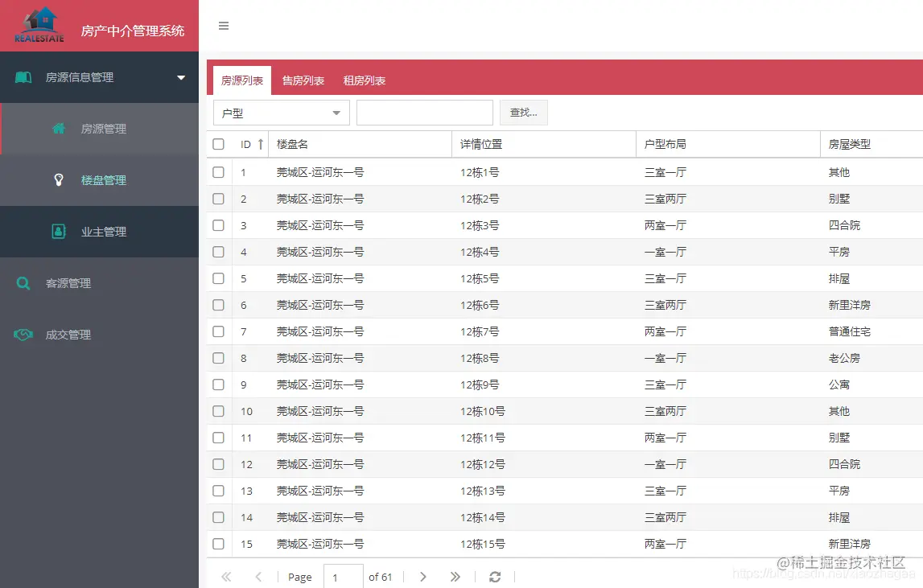The image size is (923, 588).
Task: Toggle the ID column sort arrow
Action: 262,143
